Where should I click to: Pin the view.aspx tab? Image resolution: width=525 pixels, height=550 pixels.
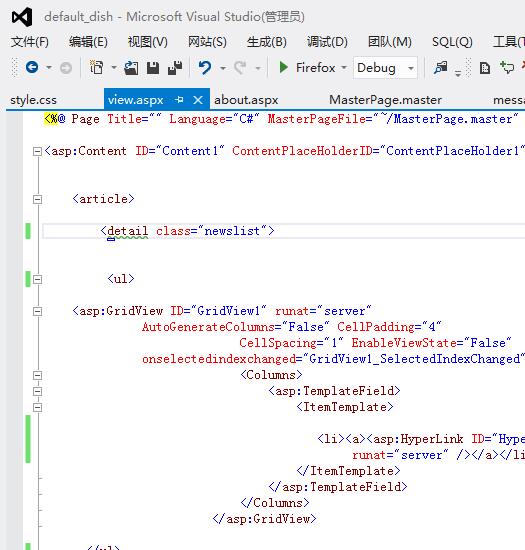[179, 100]
